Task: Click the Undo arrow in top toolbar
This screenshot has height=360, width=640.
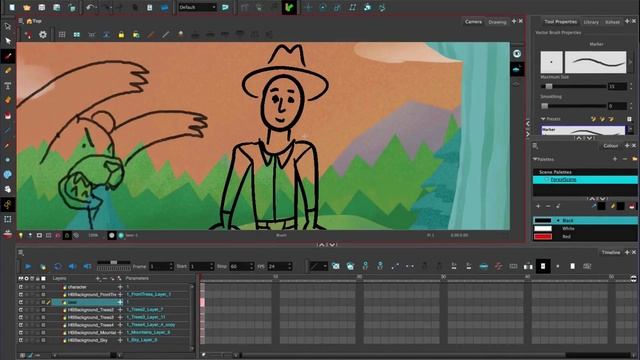Action: (91, 7)
